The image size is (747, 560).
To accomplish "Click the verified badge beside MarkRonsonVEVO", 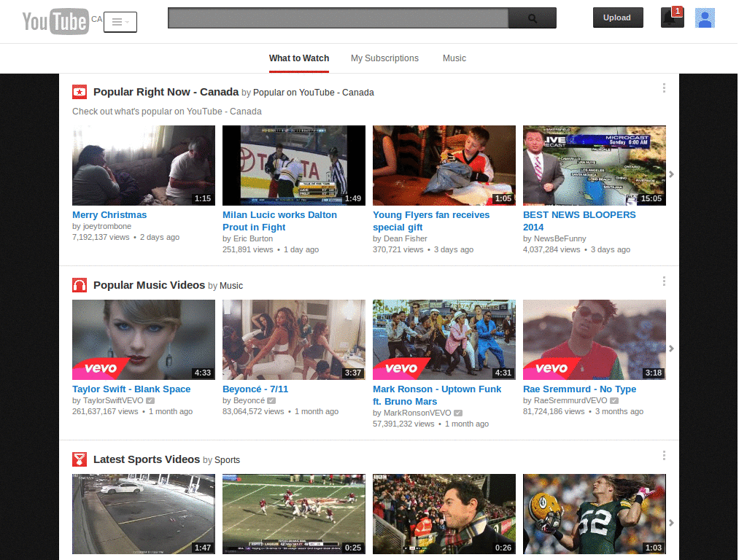I will tap(458, 413).
